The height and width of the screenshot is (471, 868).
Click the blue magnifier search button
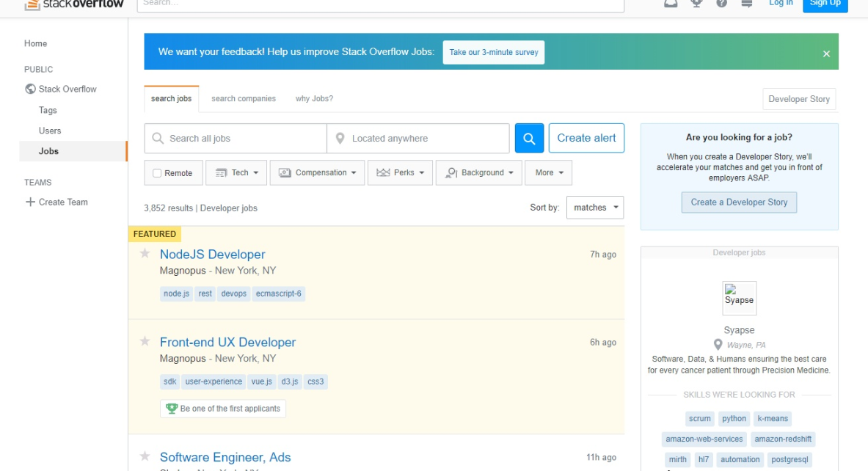tap(529, 138)
